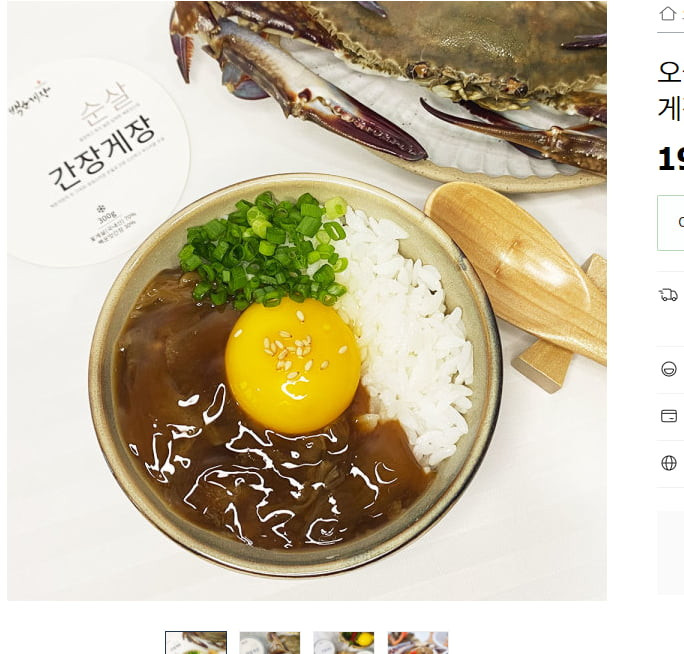
Task: Click the green-outlined box under the price
Action: pos(671,223)
